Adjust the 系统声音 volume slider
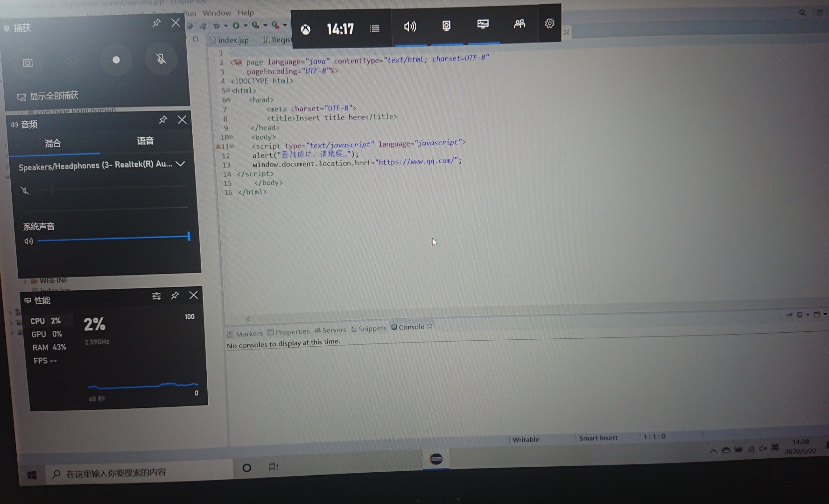 (x=113, y=238)
